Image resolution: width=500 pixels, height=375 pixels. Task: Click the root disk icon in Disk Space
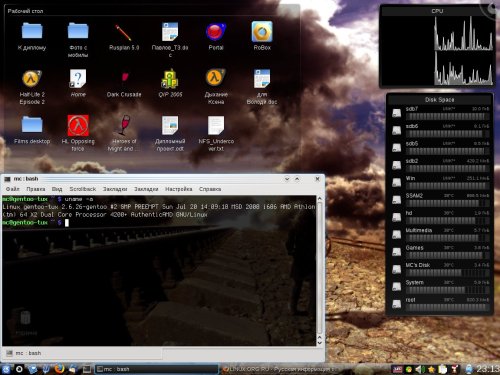397,304
